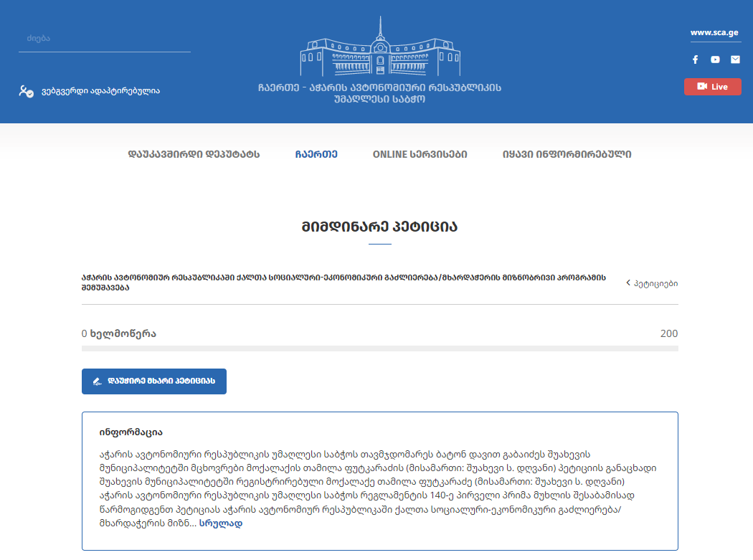Open the YouTube channel icon
Screen dimensions: 753x560
[x=715, y=60]
